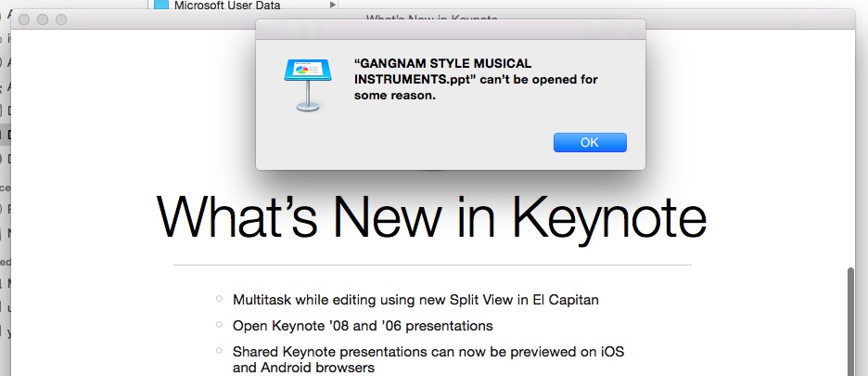Click the bullet marker beside the Multitask item

click(x=219, y=299)
